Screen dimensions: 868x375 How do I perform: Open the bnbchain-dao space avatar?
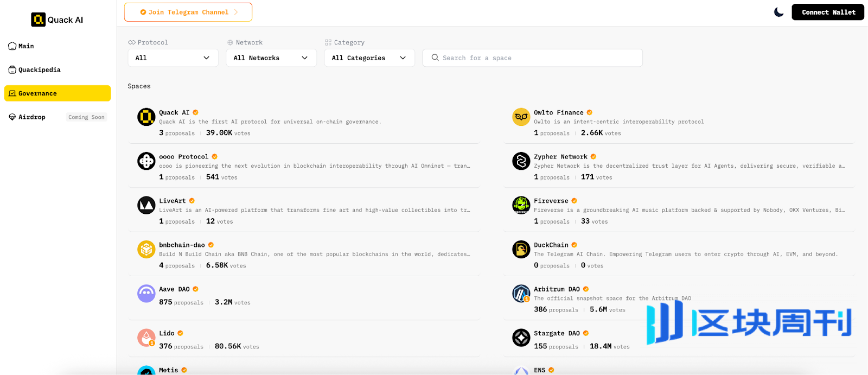pos(146,249)
